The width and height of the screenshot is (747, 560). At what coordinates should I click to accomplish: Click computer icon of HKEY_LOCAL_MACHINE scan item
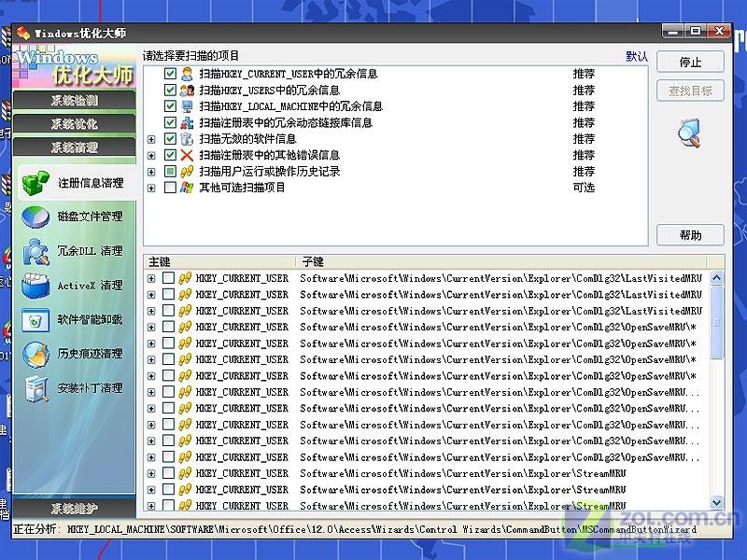coord(187,106)
